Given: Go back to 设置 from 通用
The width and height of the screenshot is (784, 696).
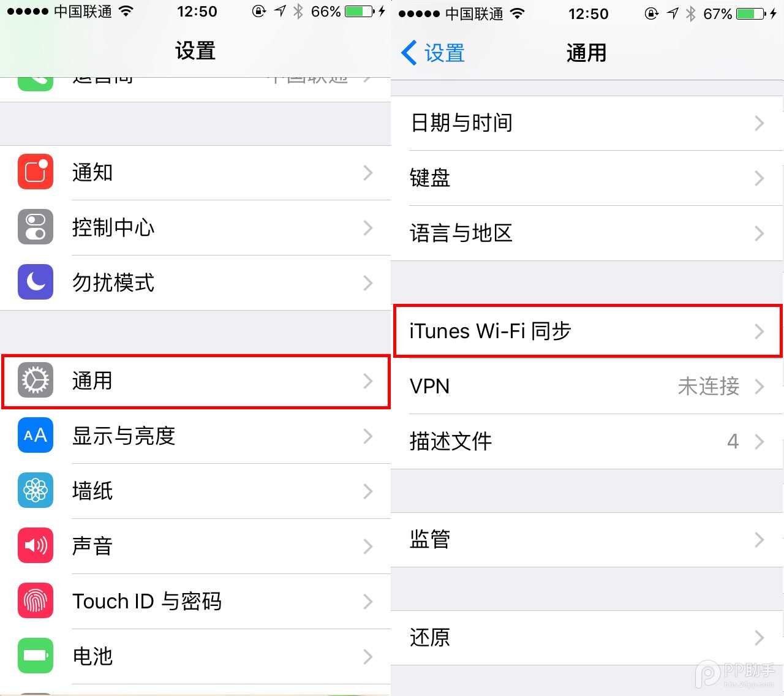Looking at the screenshot, I should click(433, 53).
